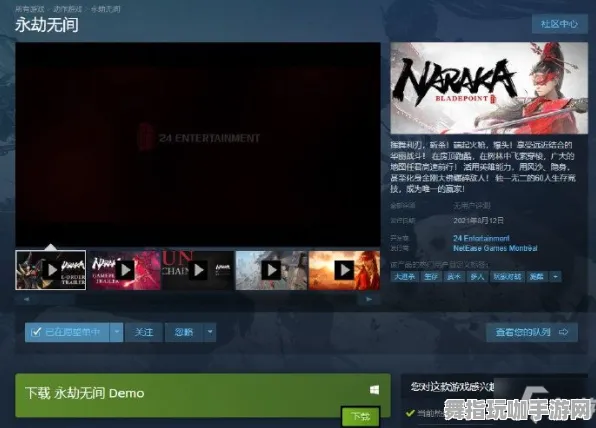The image size is (596, 428).
Task: Play the main 24 Entertainment trailer video
Action: point(198,144)
